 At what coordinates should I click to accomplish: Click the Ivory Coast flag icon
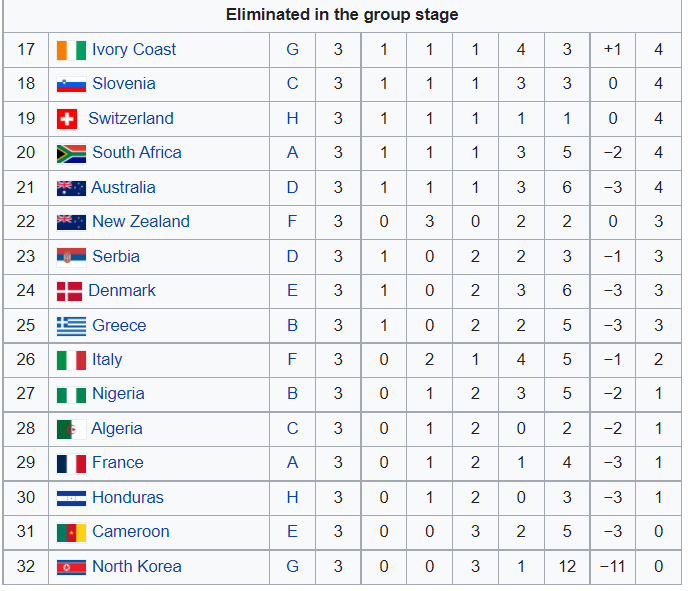pyautogui.click(x=71, y=50)
